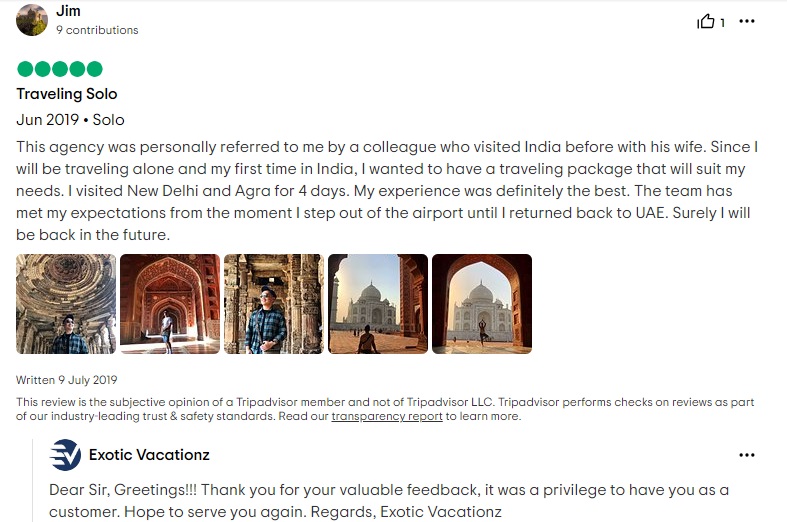
Task: Open Jim's profile name link
Action: 68,11
